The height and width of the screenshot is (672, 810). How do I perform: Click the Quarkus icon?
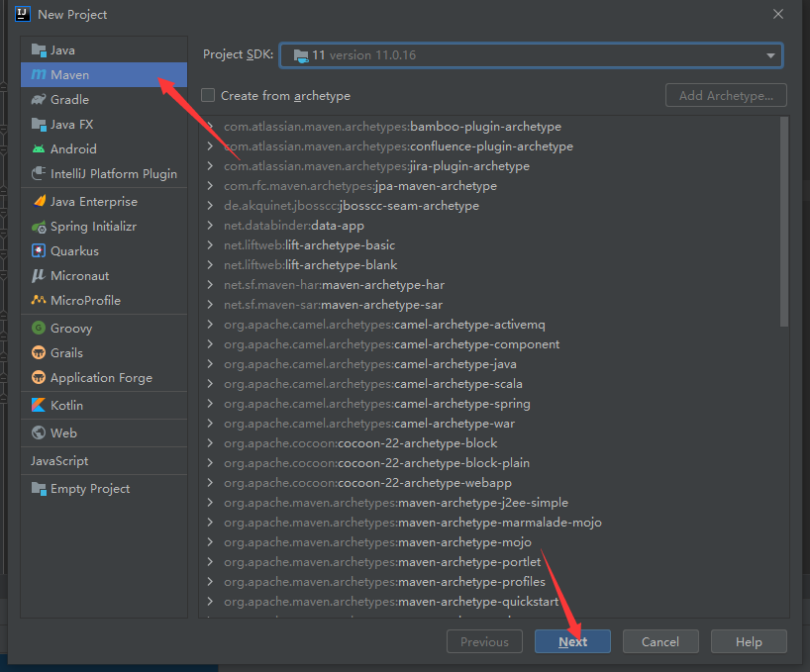[39, 250]
